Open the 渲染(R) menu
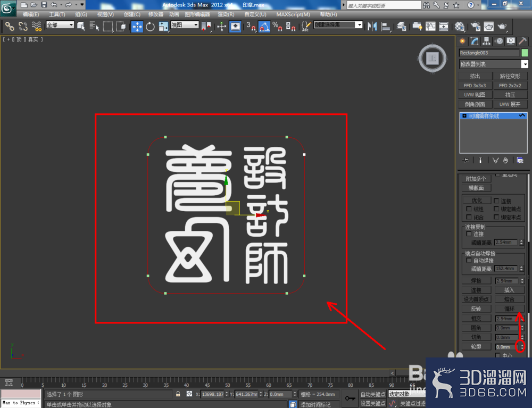 pos(226,14)
